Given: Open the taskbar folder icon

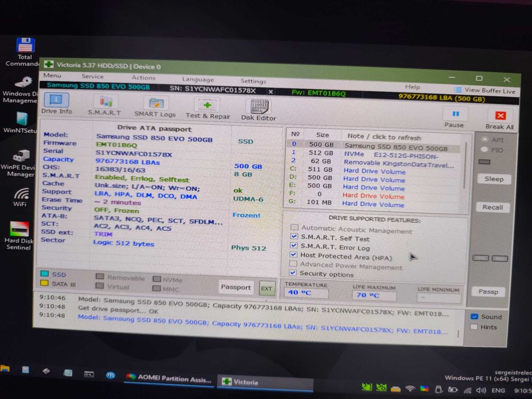Looking at the screenshot, I should coord(5,368).
